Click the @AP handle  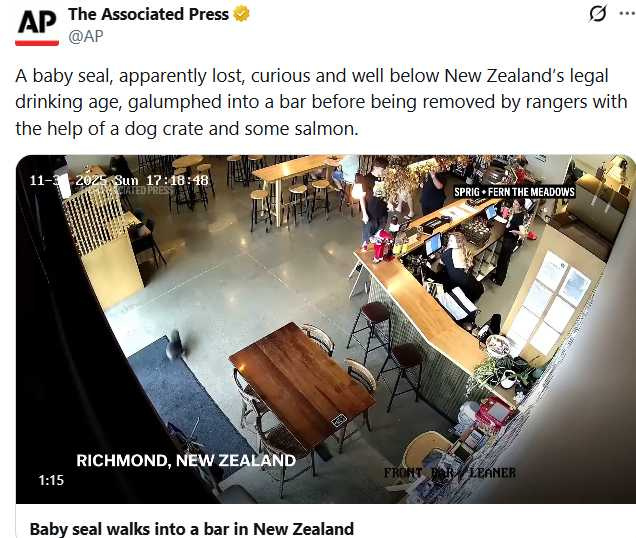tap(86, 37)
